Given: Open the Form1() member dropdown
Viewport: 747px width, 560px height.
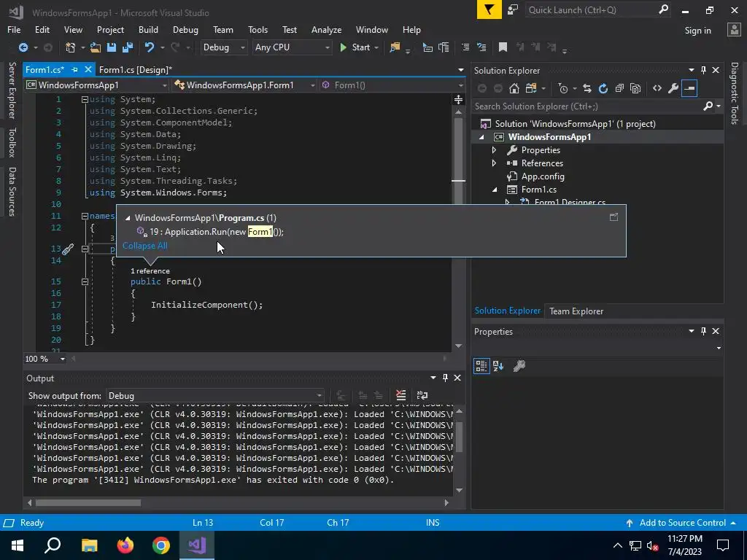Looking at the screenshot, I should pos(392,85).
